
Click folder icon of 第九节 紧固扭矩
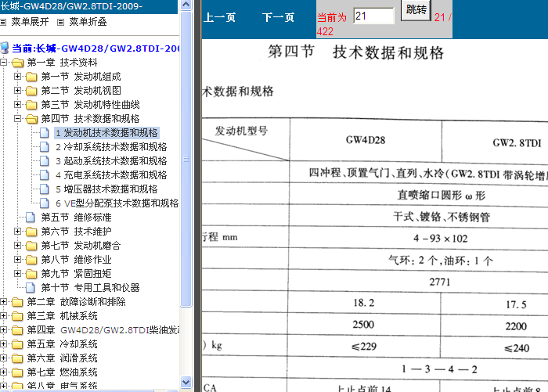click(31, 274)
